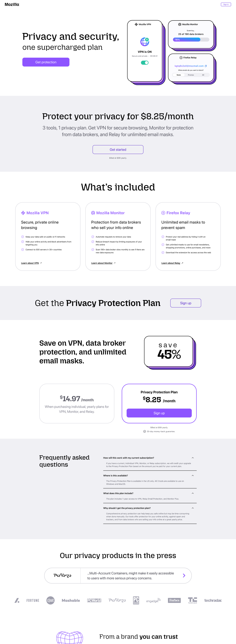
Task: Open the Learn about Monitor link
Action: point(102,263)
